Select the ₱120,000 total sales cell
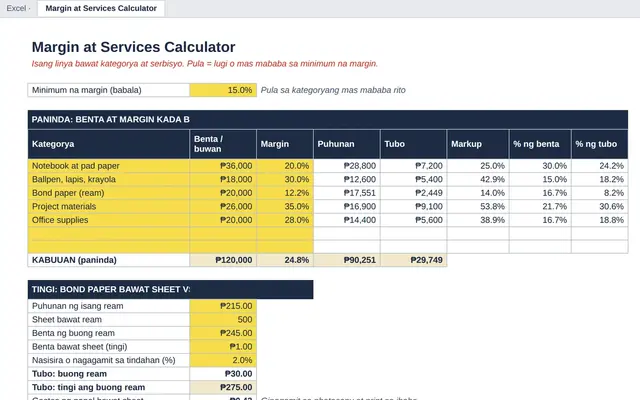This screenshot has height=400, width=640. (x=223, y=260)
